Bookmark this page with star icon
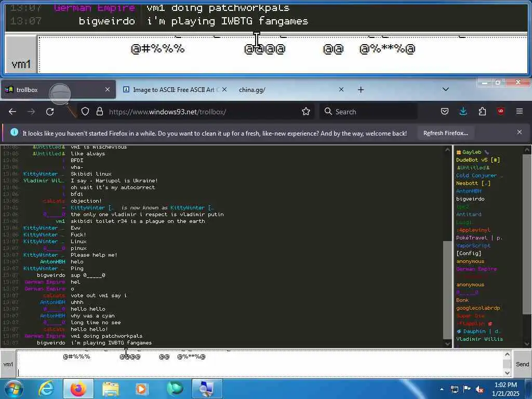This screenshot has height=399, width=532. click(306, 112)
